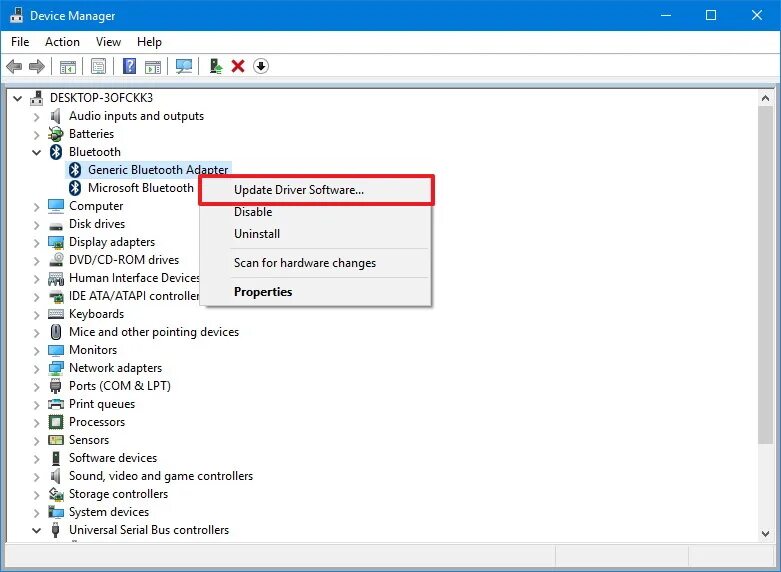781x572 pixels.
Task: Expand the Audio inputs and outputs chevron
Action: click(x=36, y=117)
